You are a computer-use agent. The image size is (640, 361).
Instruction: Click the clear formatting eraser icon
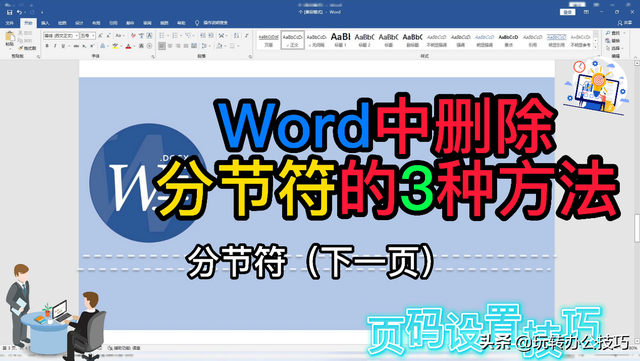(x=133, y=36)
